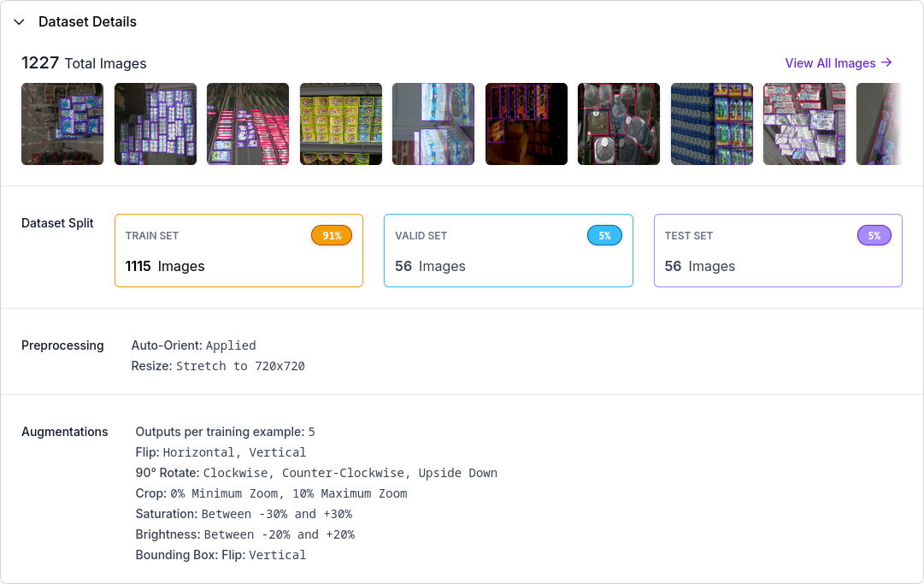
Task: Open the second thumbnail with white stacked packages
Action: [156, 124]
